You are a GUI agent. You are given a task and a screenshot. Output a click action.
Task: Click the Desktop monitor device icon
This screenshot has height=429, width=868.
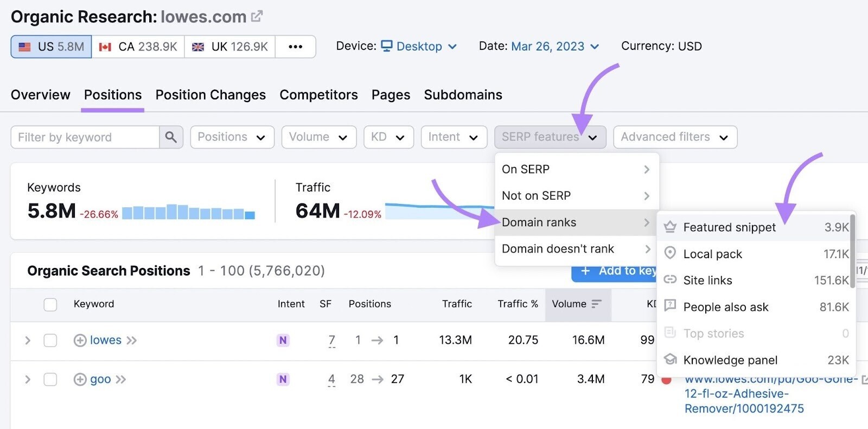[x=387, y=46]
